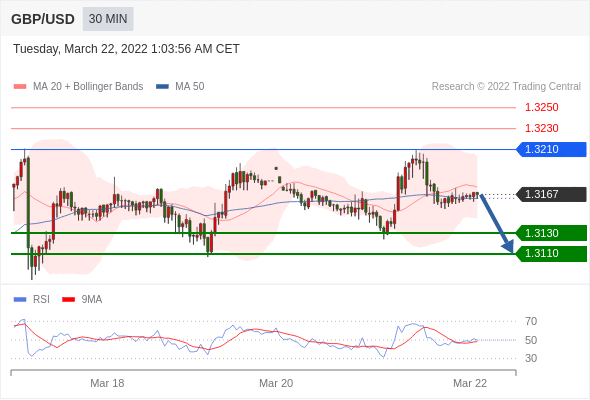
Task: Click the date and time stamp text
Action: click(x=126, y=49)
